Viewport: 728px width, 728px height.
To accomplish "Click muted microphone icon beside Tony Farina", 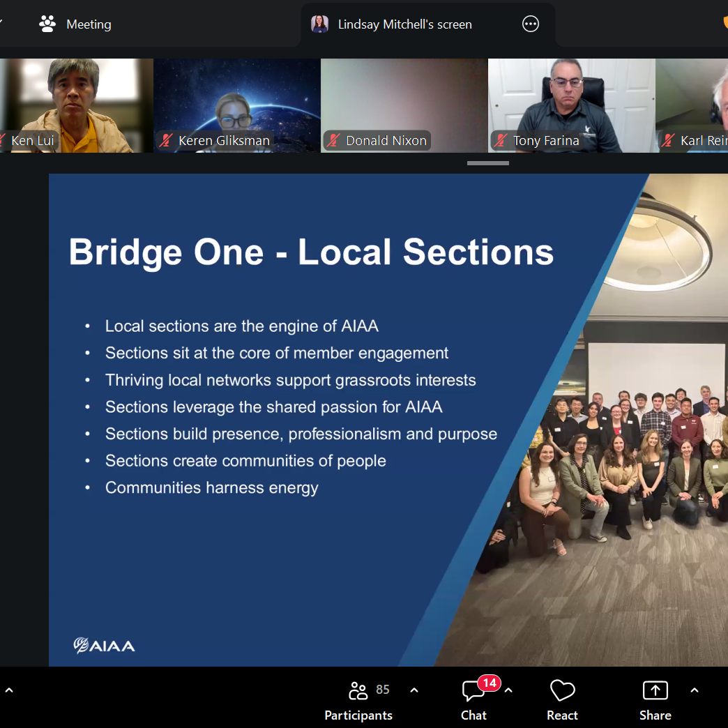I will (x=501, y=140).
